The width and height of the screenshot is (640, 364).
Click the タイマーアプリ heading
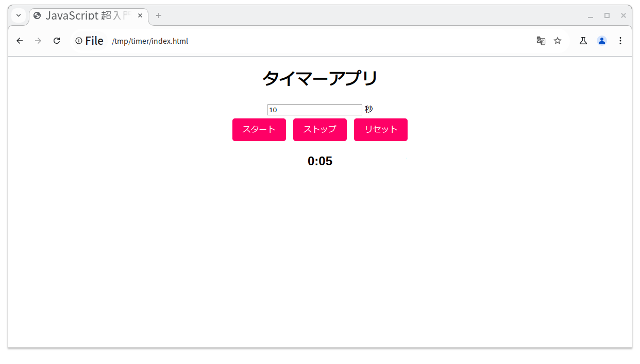pyautogui.click(x=320, y=78)
